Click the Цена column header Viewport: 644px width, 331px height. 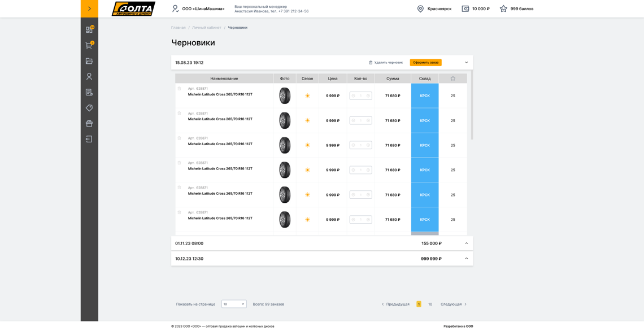333,79
